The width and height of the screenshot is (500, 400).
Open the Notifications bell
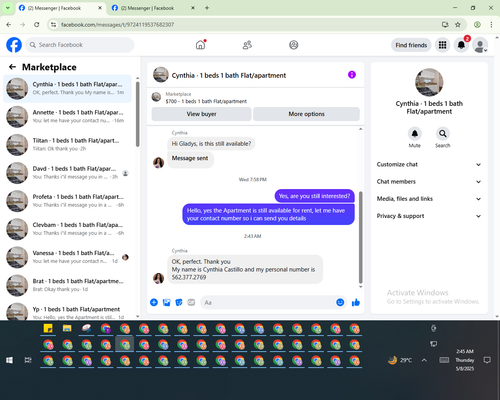[461, 45]
